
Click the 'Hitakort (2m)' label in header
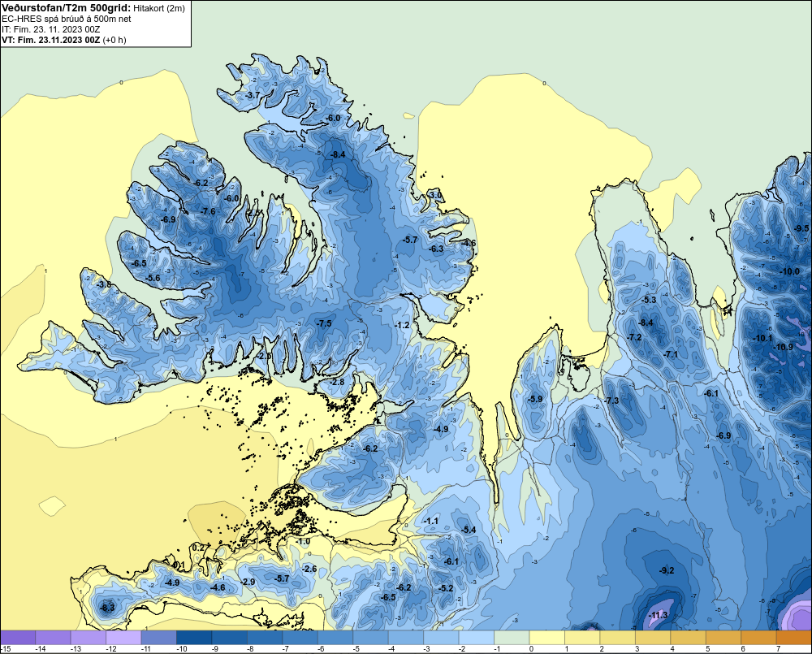coord(159,8)
